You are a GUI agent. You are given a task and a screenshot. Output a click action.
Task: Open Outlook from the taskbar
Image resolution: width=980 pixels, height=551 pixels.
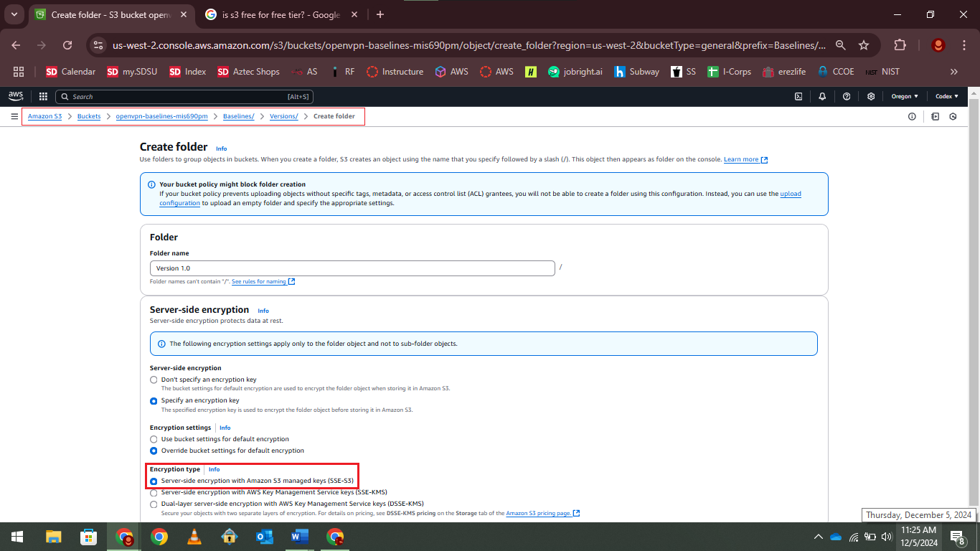coord(264,537)
